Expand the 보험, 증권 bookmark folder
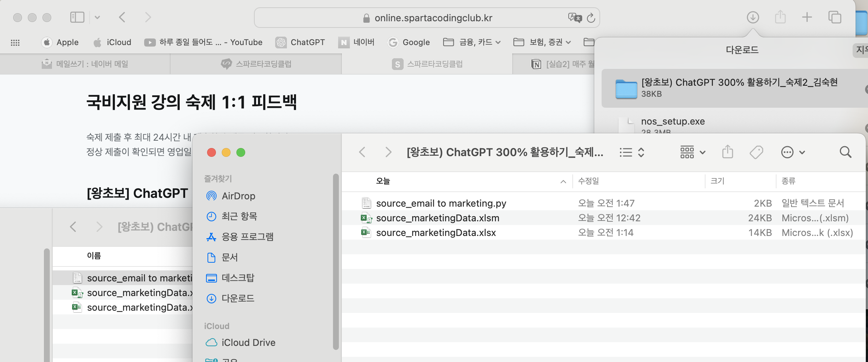The height and width of the screenshot is (362, 868). point(542,43)
